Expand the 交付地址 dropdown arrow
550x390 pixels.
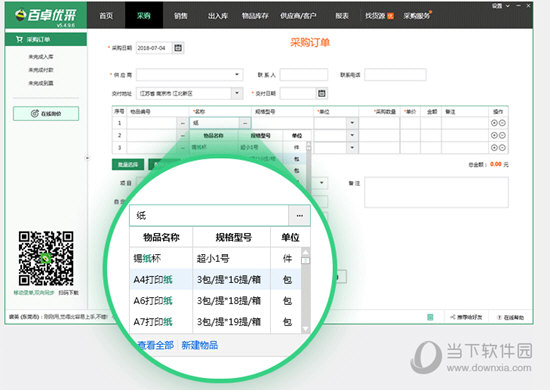click(x=237, y=93)
